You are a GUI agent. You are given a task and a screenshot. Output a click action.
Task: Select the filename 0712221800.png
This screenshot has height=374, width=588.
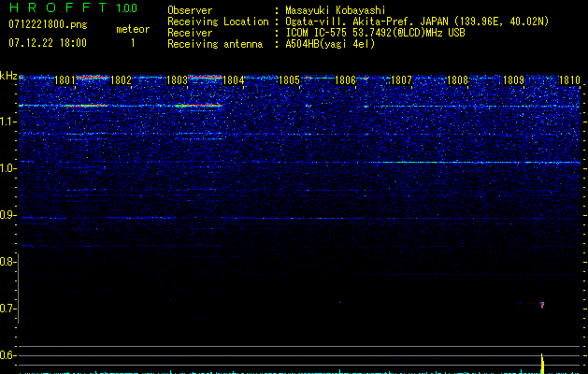pyautogui.click(x=48, y=24)
